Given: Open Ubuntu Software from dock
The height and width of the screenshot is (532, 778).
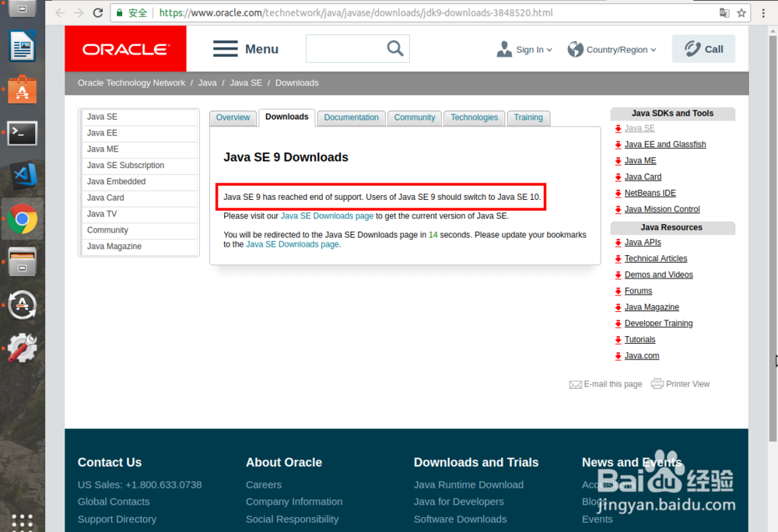Looking at the screenshot, I should 23,89.
